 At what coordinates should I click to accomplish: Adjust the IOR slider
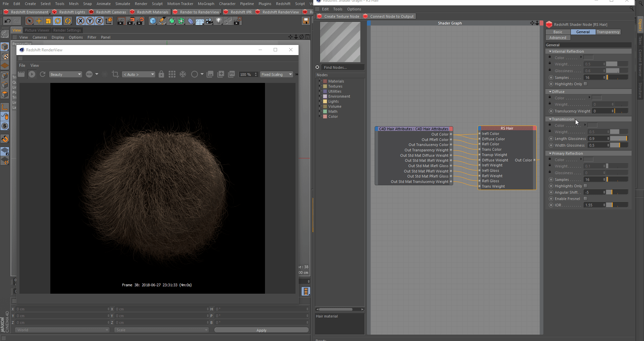click(x=617, y=205)
